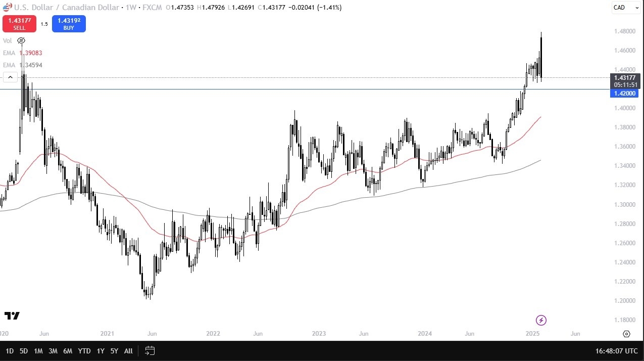Switch to the YTD range tab
644x361 pixels.
click(84, 350)
